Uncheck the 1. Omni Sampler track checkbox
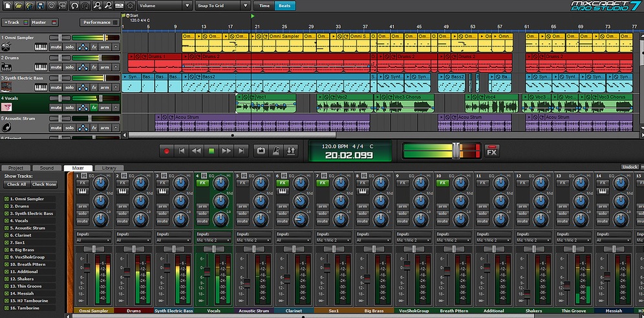644x318 pixels. coord(6,199)
